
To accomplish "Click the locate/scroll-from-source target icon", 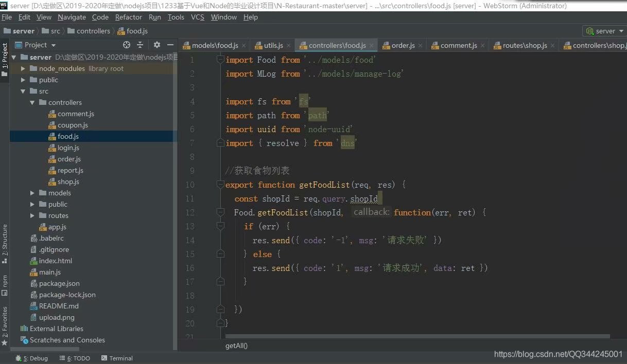I will point(127,45).
